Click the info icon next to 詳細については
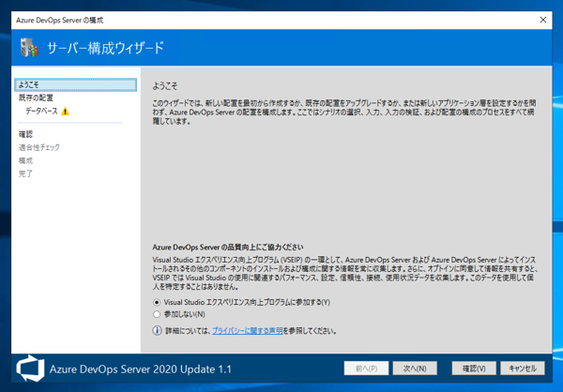Image resolution: width=563 pixels, height=392 pixels. (157, 330)
